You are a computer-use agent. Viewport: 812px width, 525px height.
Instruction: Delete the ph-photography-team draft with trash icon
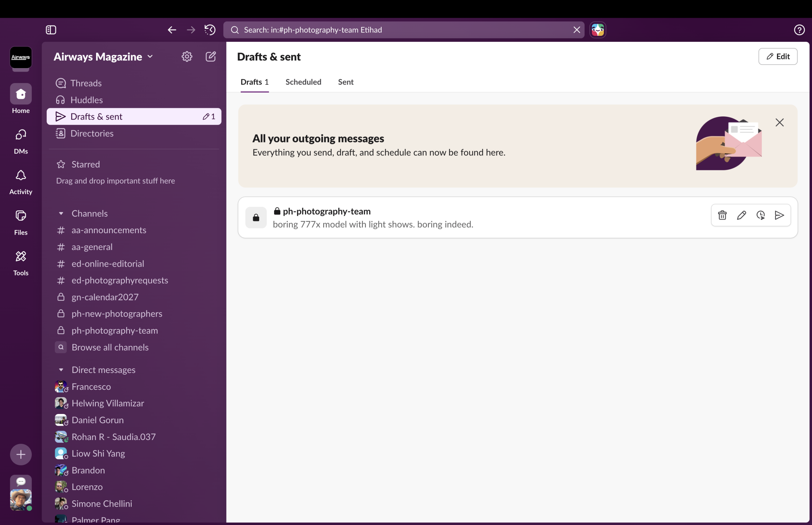click(x=722, y=215)
